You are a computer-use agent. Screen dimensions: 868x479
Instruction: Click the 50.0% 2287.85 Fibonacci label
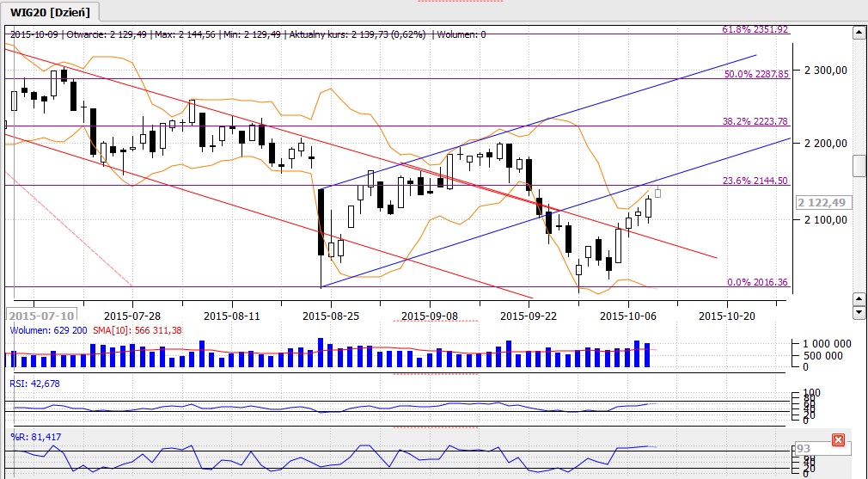coord(756,74)
